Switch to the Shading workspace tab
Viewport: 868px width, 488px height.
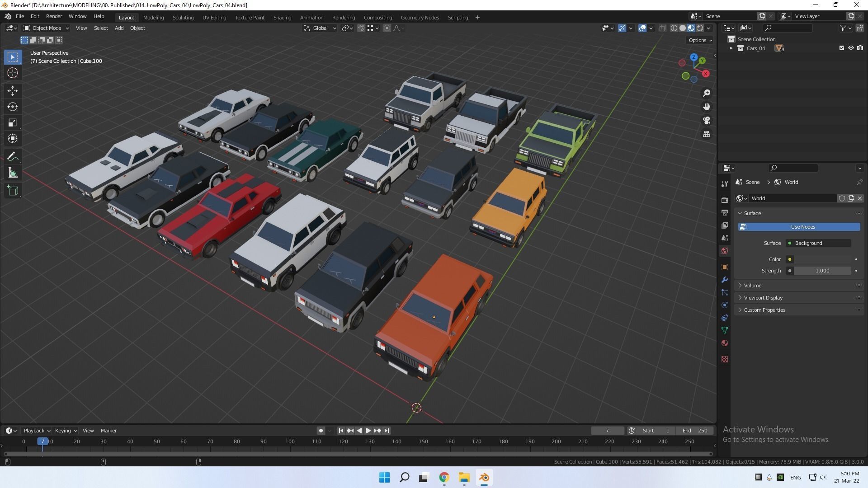(282, 18)
